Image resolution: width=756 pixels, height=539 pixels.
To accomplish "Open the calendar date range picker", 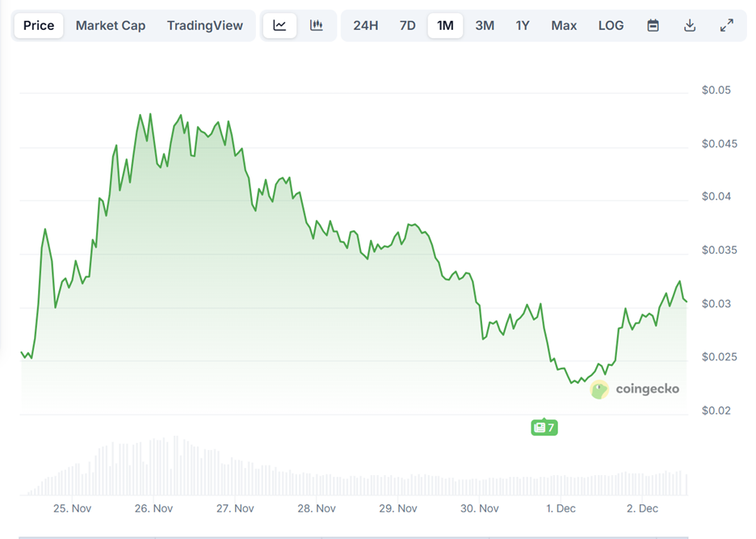I will pos(653,25).
